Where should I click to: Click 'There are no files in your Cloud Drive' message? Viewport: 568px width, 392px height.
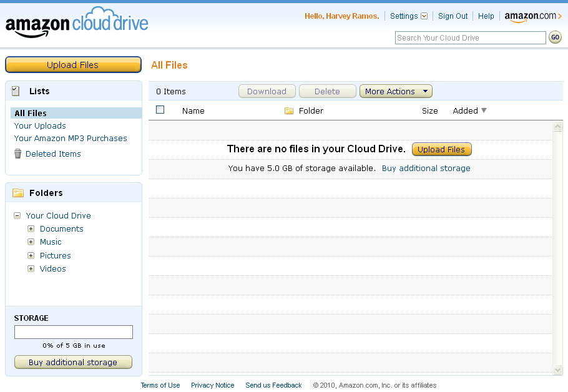[316, 149]
